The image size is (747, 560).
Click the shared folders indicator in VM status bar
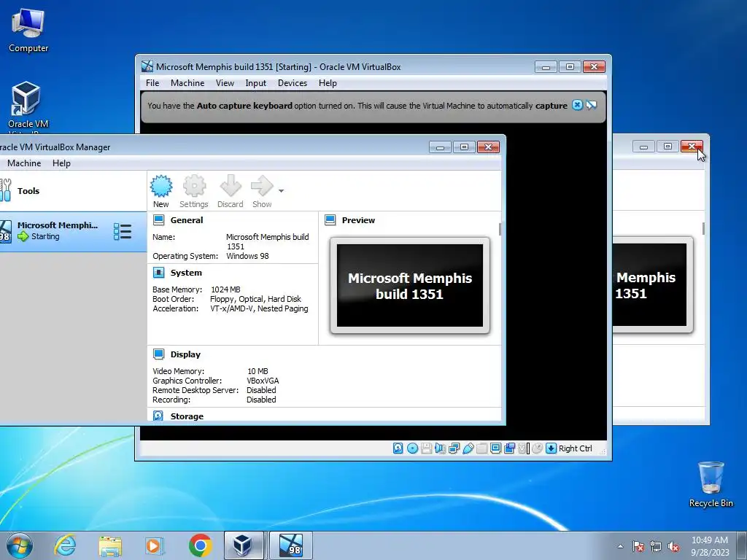481,448
